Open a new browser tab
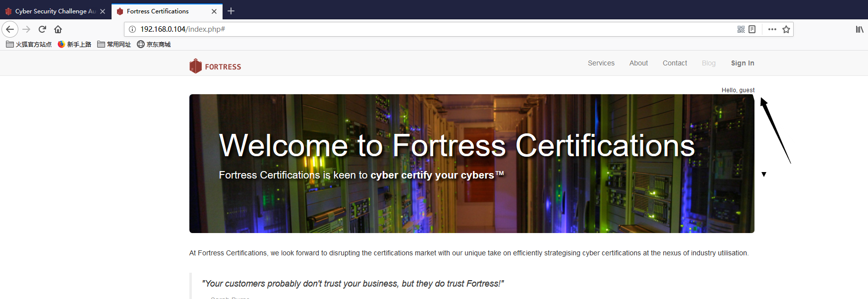This screenshot has height=299, width=868. point(231,11)
